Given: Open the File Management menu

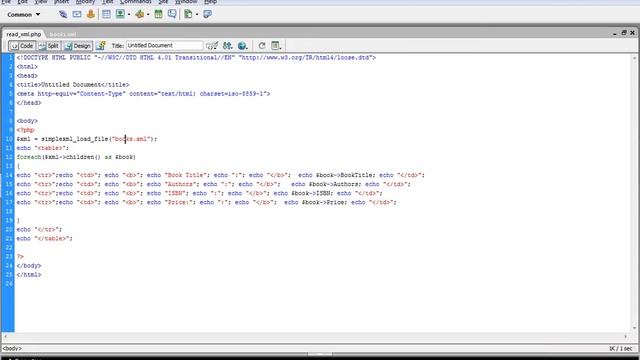Looking at the screenshot, I should 227,46.
